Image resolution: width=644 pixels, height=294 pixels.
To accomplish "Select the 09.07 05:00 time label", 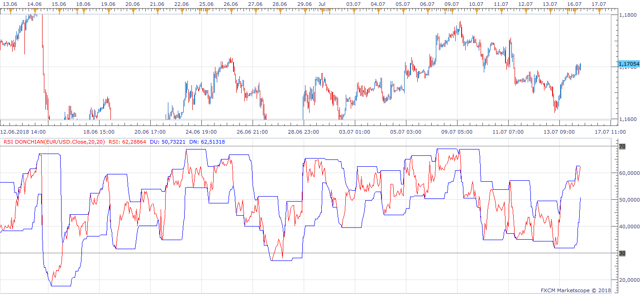I will pos(458,132).
